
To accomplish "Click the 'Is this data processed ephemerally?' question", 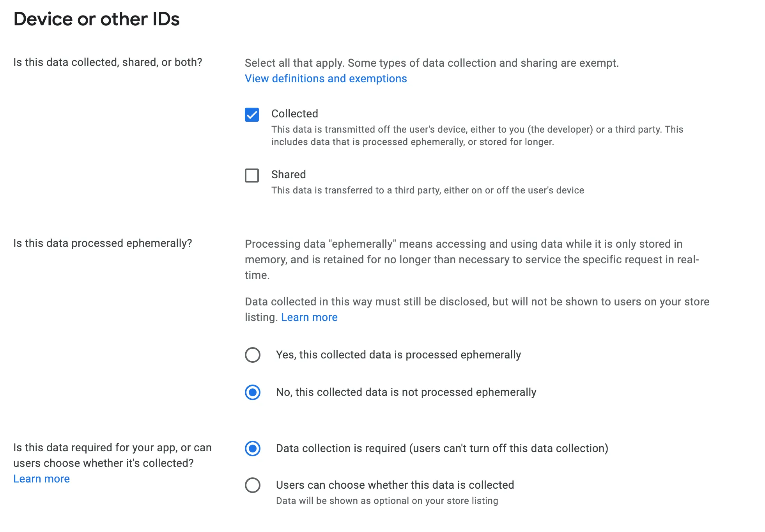I will click(x=103, y=243).
